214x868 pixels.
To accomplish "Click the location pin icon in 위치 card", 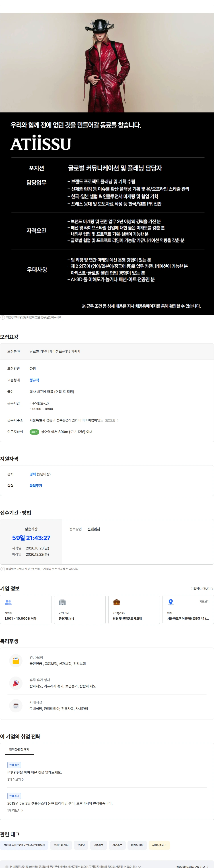I will [x=171, y=602].
